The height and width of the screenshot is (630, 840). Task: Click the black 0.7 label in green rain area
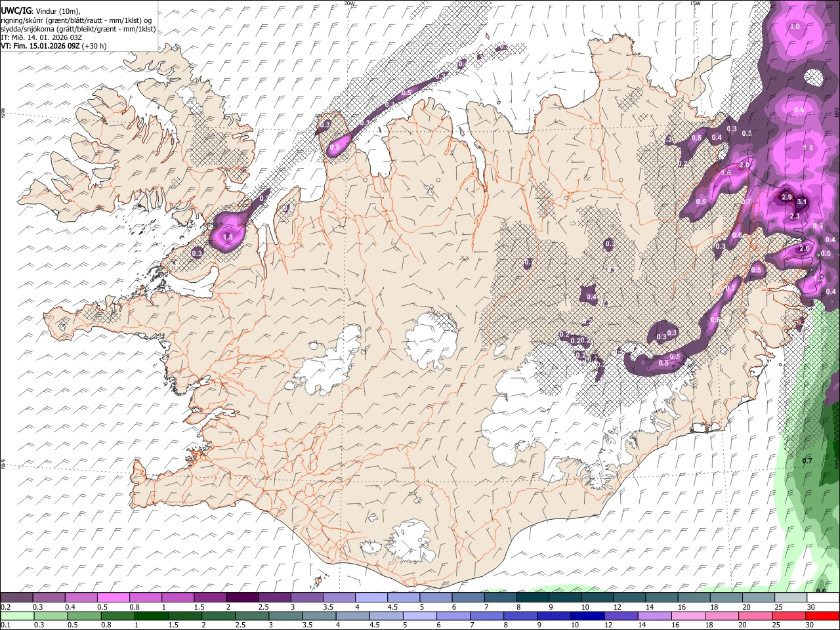tap(807, 461)
